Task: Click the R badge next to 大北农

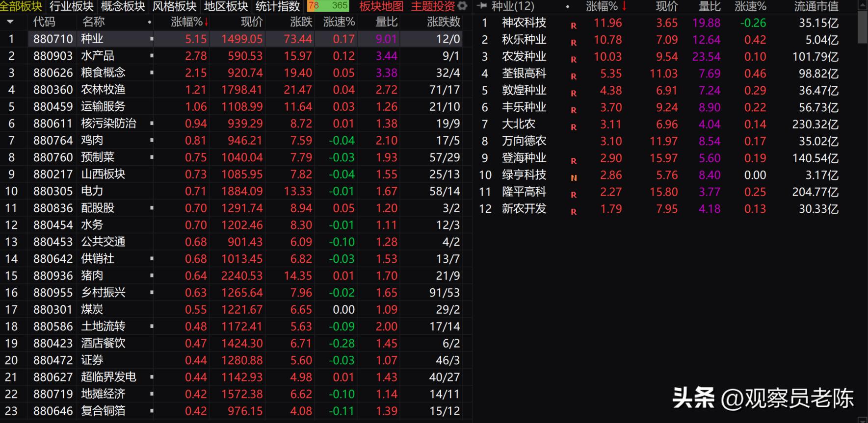Action: coord(574,127)
